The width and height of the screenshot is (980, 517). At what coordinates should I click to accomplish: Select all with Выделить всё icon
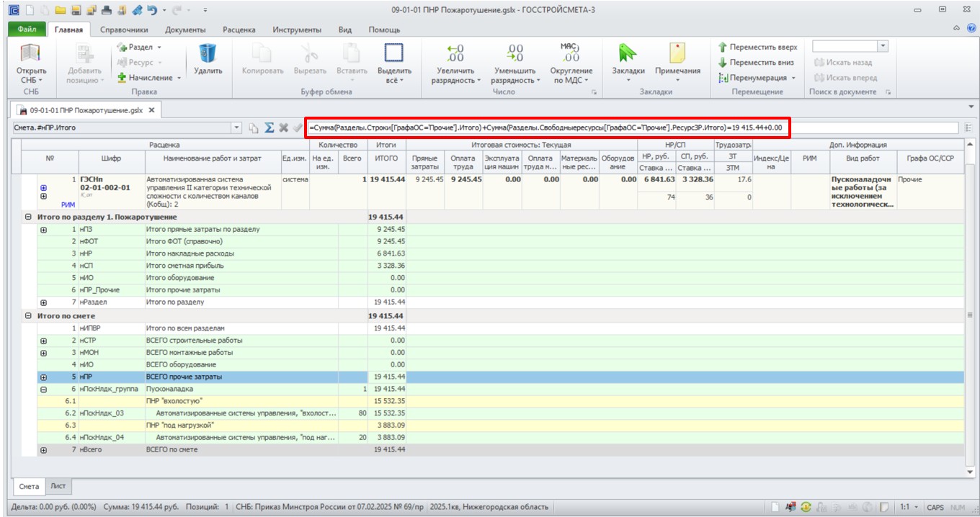[394, 54]
